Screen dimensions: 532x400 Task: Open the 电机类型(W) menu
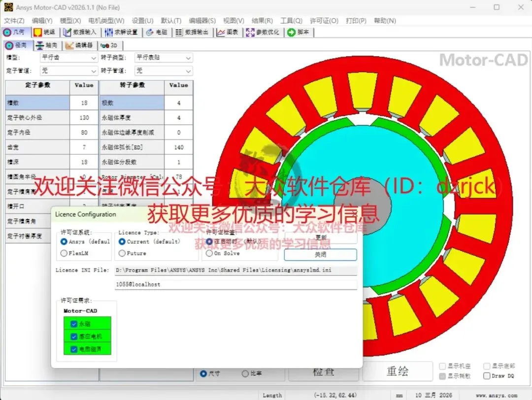point(106,21)
